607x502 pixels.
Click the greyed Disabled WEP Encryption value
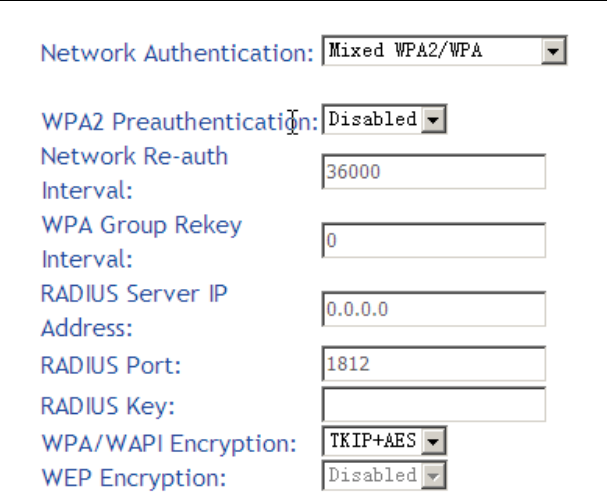(372, 475)
